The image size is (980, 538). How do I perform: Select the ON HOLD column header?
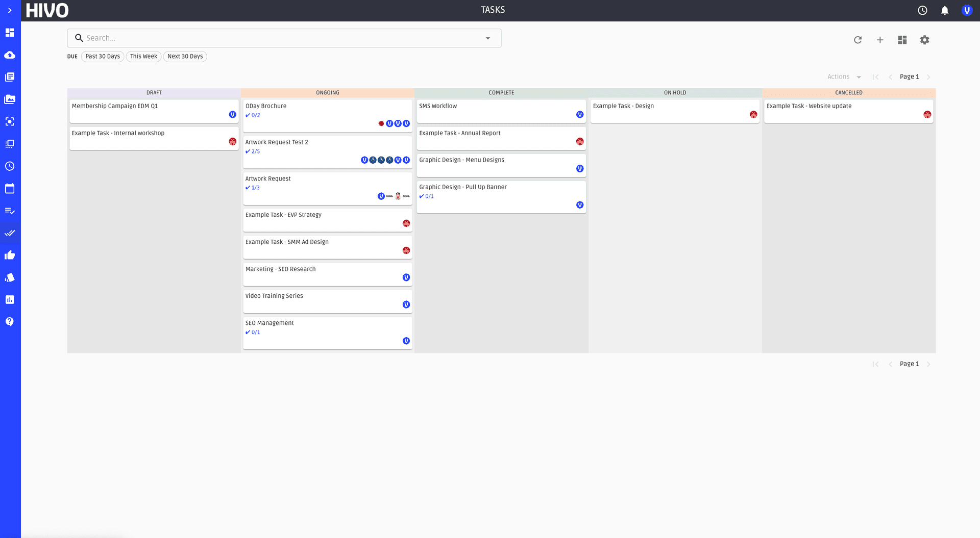pyautogui.click(x=675, y=93)
